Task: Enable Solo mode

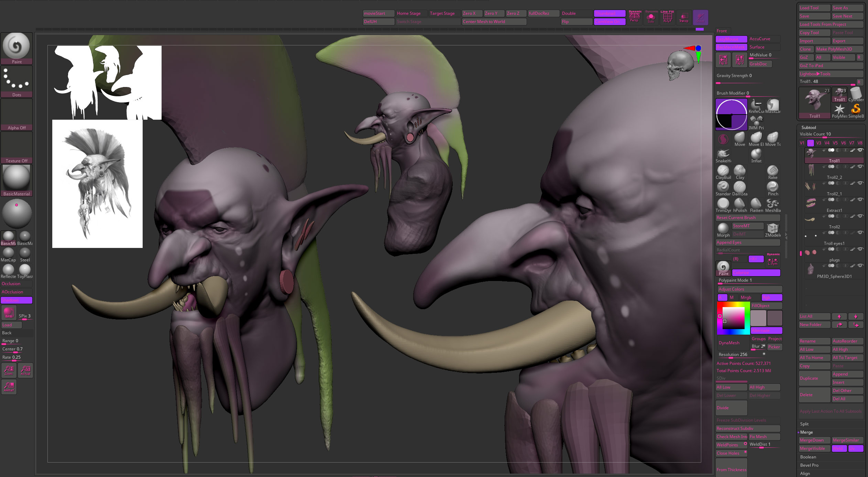Action: click(650, 17)
